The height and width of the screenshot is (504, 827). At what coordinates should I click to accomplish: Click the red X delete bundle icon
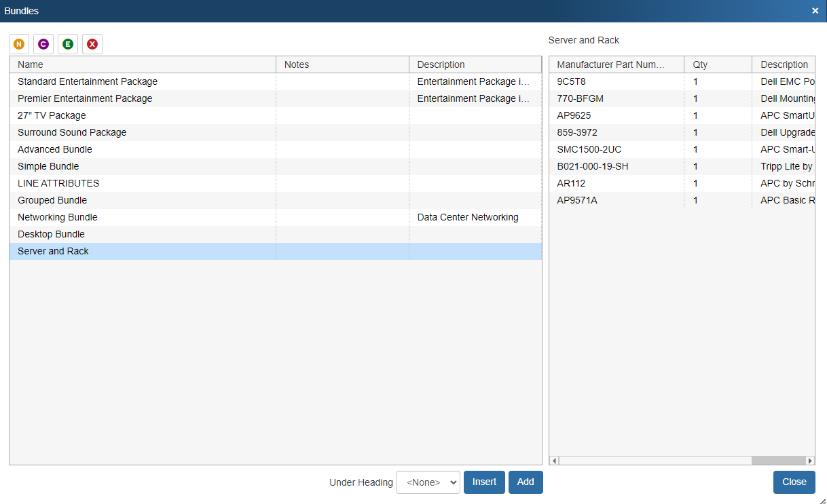[x=92, y=44]
